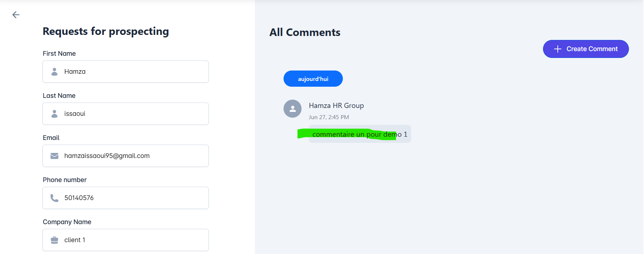Click the Requests for prospecting title
The image size is (644, 254).
click(x=106, y=31)
